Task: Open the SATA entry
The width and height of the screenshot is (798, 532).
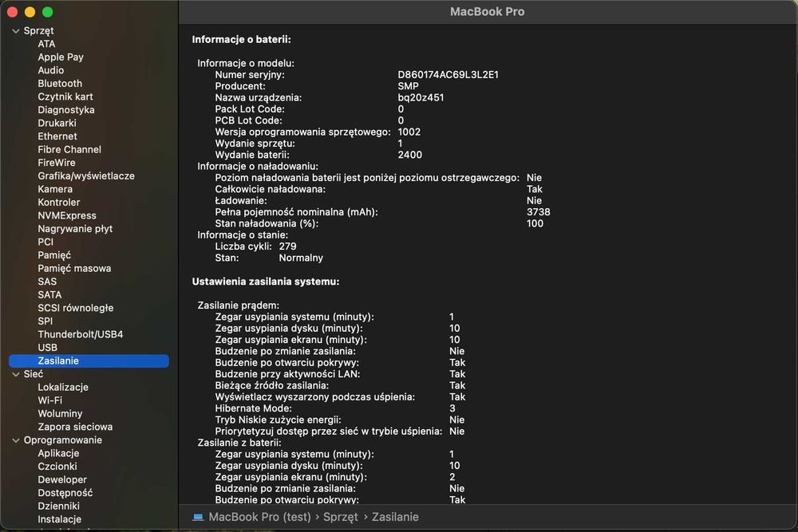Action: [49, 295]
